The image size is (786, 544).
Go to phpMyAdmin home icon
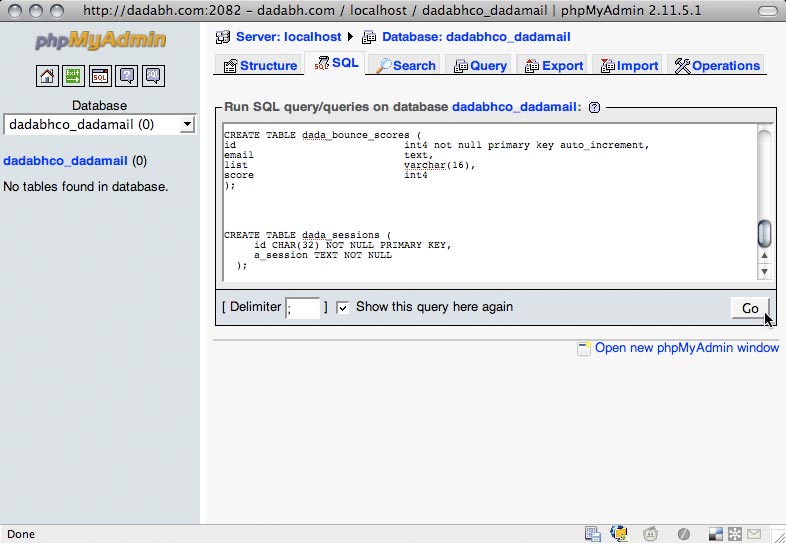pos(47,76)
